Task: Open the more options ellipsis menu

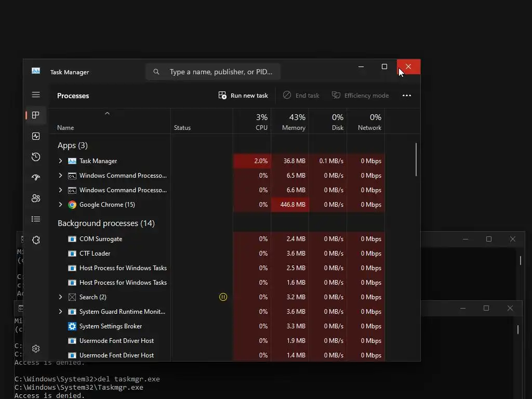Action: click(x=406, y=96)
